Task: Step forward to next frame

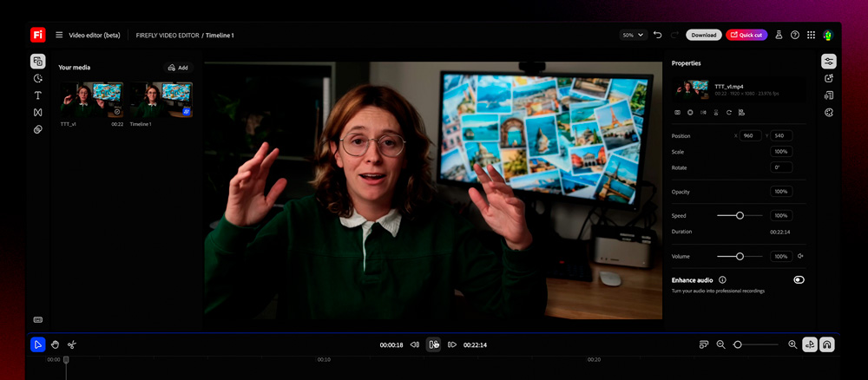Action: [452, 344]
